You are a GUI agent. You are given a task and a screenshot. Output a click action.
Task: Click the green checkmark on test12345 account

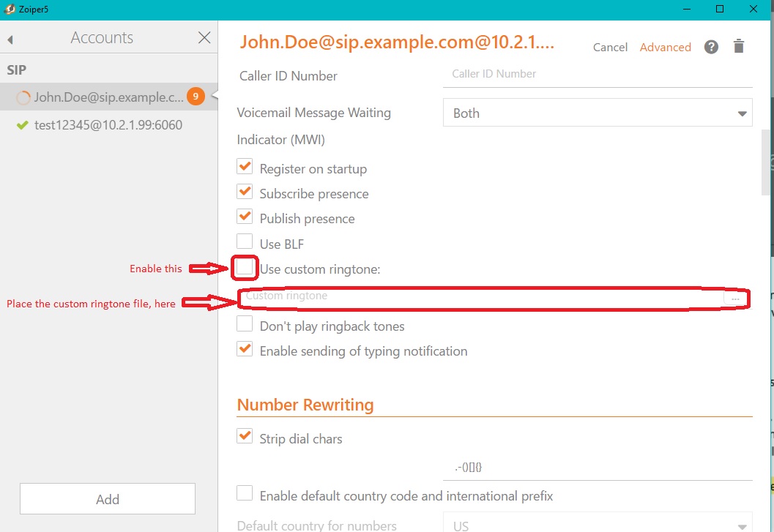(22, 125)
